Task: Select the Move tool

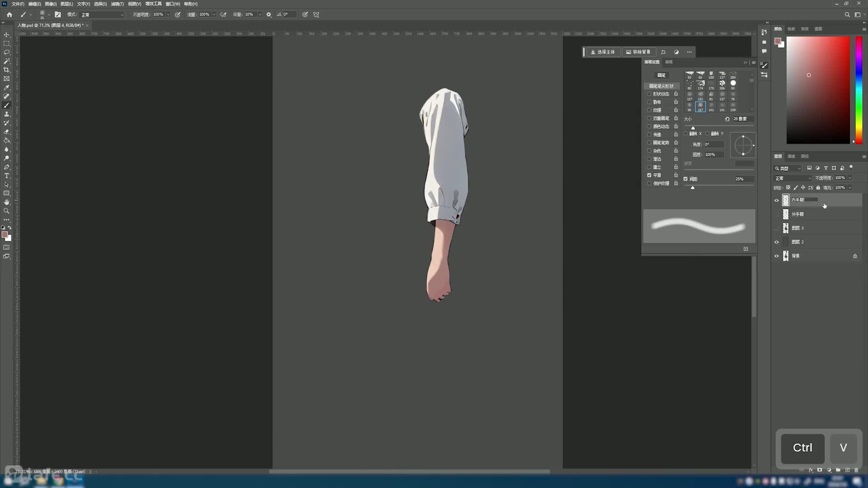Action: (x=6, y=35)
